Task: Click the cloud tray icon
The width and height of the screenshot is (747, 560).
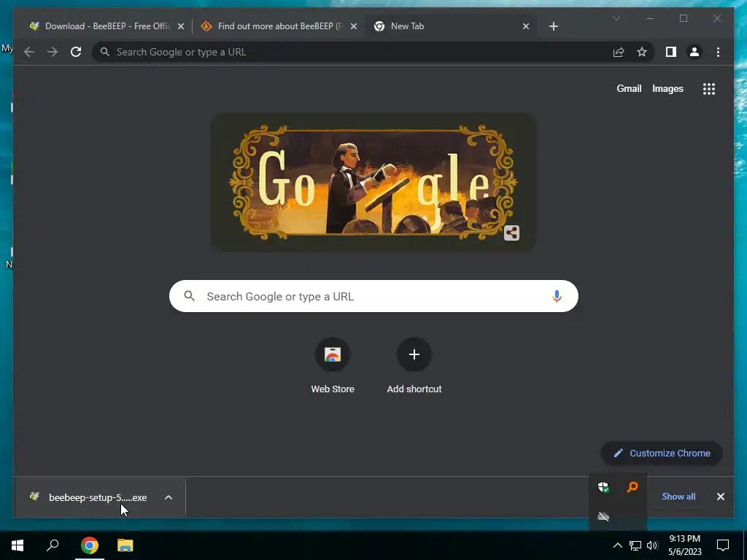Action: (x=603, y=516)
